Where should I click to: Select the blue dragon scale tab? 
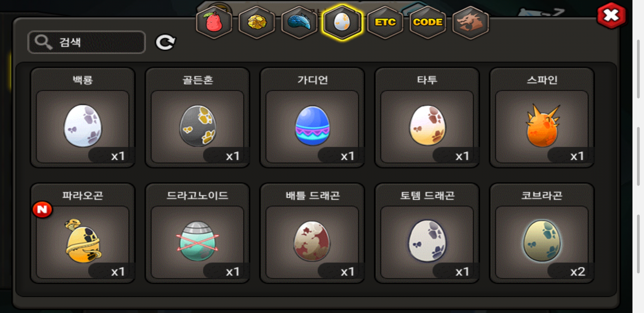point(299,22)
